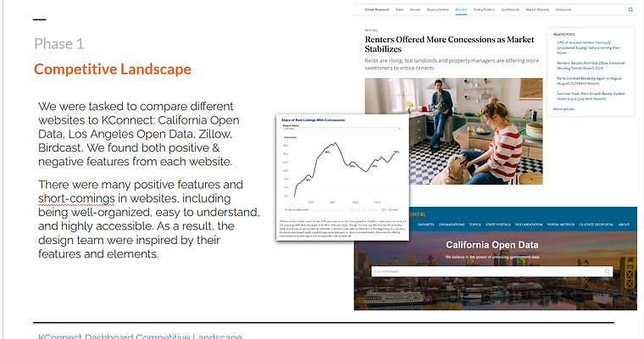Viewport: 644px width, 339px height.
Task: Open the Buyers/Sellers tab
Action: click(438, 9)
